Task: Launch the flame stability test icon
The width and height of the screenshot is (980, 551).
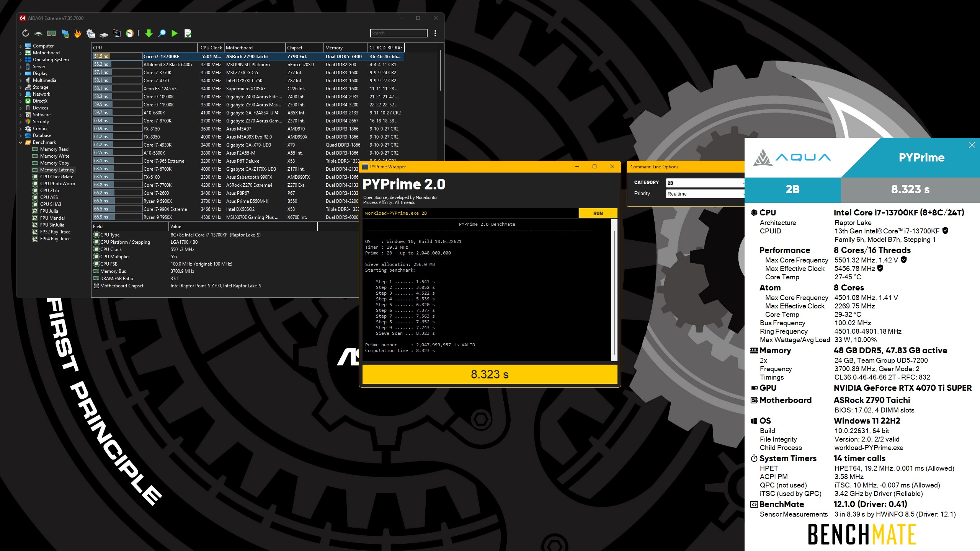Action: (x=78, y=33)
